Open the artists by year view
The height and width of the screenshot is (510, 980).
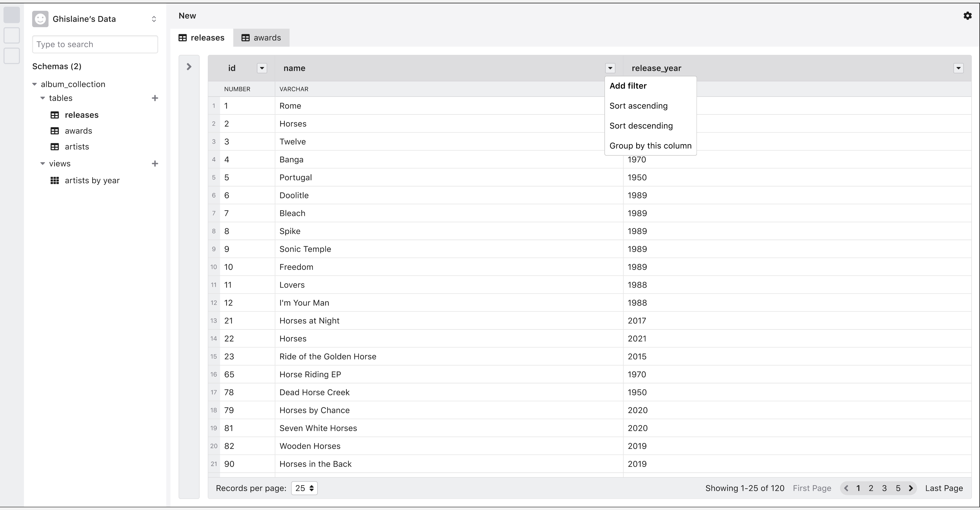pos(92,181)
